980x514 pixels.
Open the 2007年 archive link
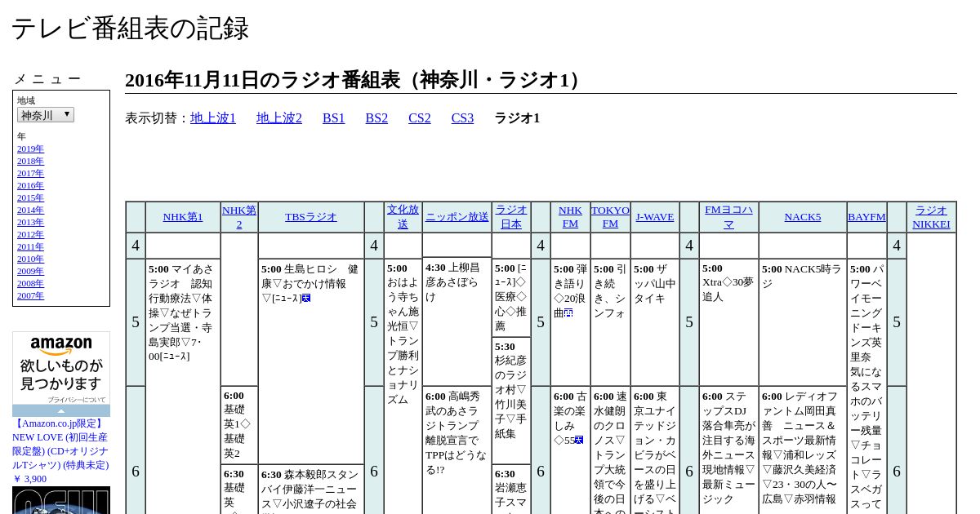point(30,295)
